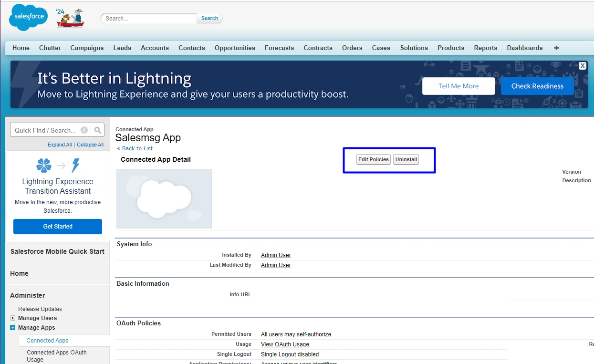Click Expand All in sidebar

click(x=60, y=145)
